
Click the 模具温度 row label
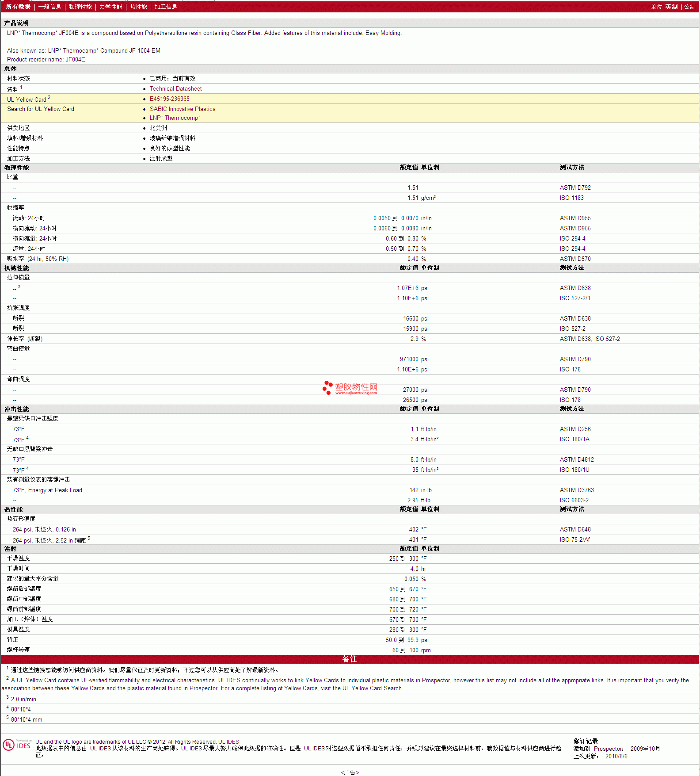[x=18, y=629]
